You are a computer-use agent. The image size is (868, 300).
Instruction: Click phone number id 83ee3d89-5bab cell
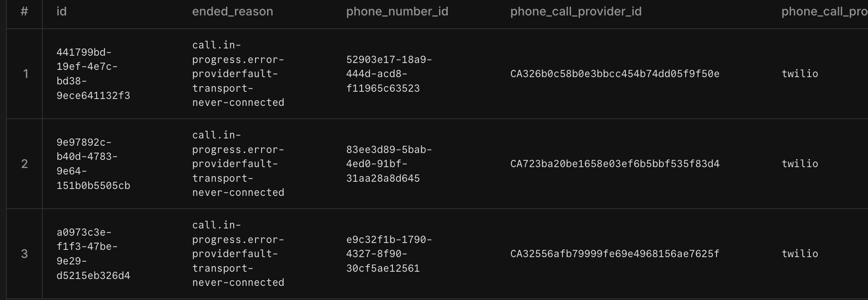tap(389, 164)
